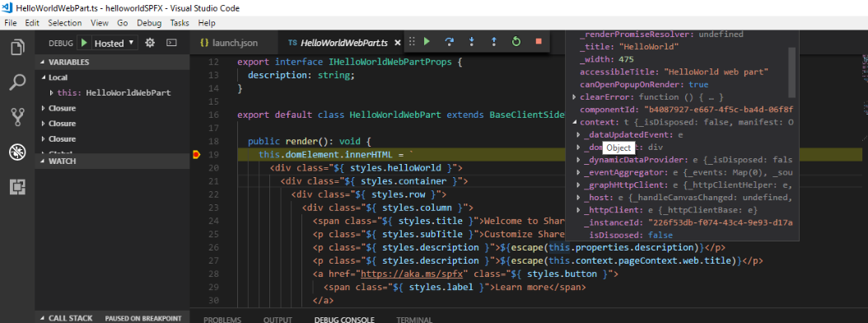Open the Explorer view in activity bar

pyautogui.click(x=18, y=48)
